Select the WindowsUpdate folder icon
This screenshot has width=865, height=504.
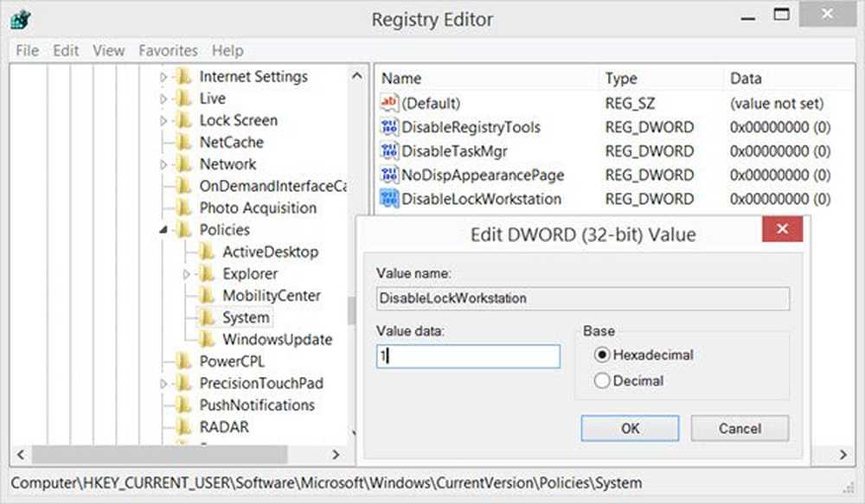[x=207, y=339]
